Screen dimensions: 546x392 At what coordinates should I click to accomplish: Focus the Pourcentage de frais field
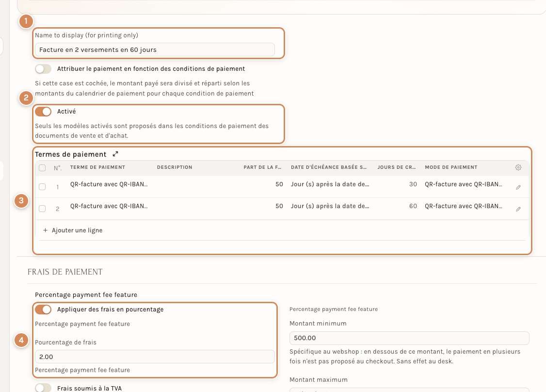[155, 357]
